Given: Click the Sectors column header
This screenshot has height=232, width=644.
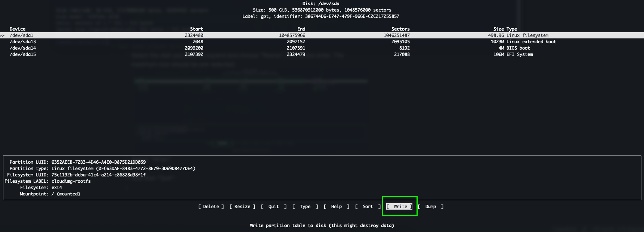Looking at the screenshot, I should 400,29.
